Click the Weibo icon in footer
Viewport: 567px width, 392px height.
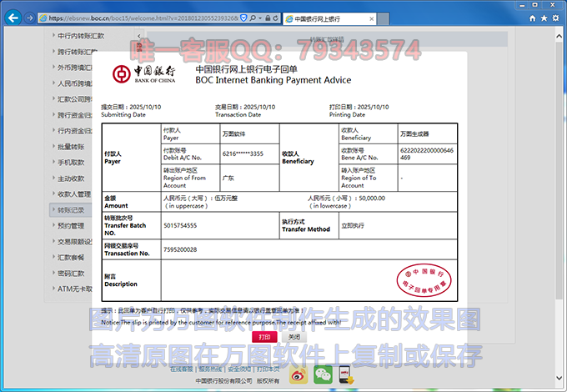pos(299,375)
